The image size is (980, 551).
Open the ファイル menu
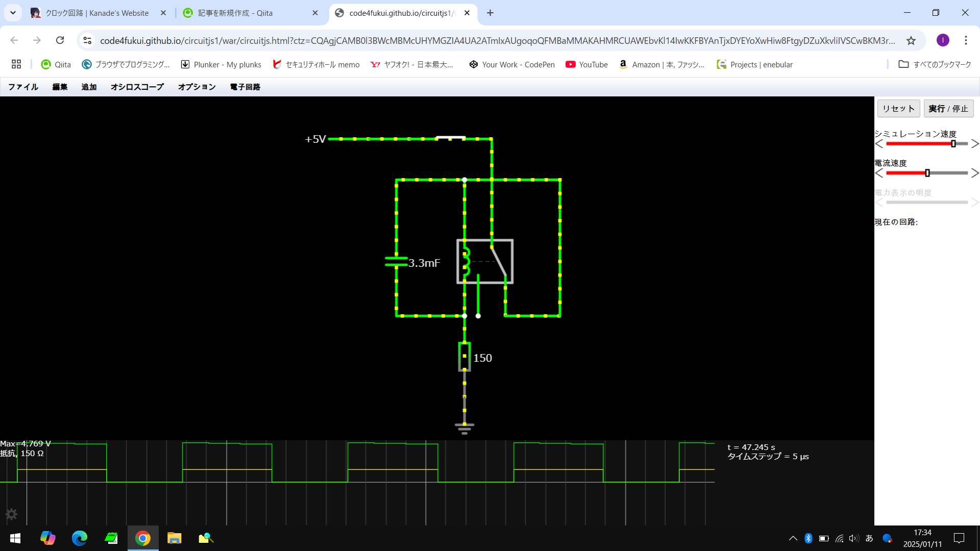point(23,87)
